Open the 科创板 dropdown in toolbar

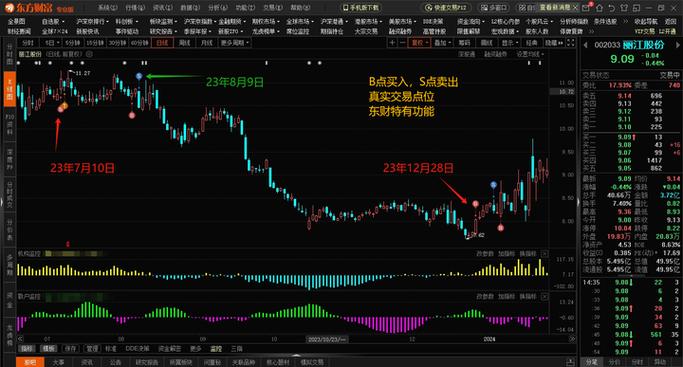[x=126, y=21]
